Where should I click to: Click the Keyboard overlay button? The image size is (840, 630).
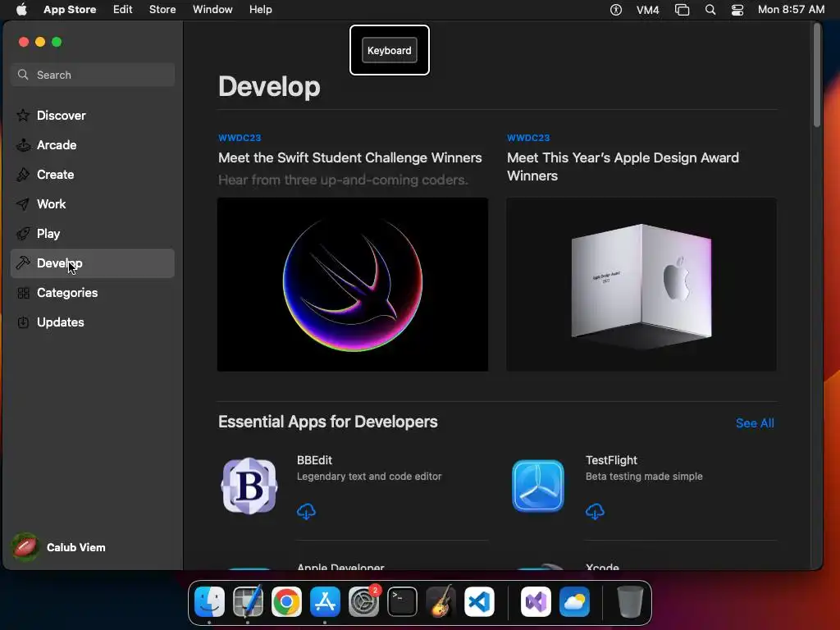coord(390,50)
